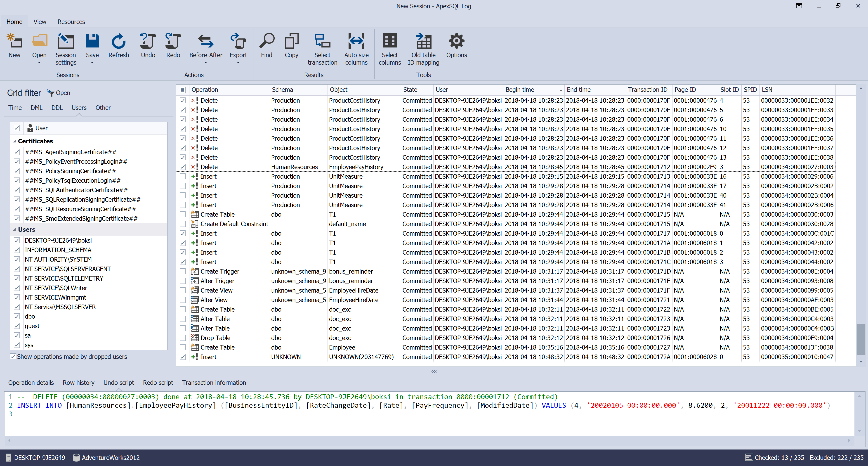Click the Create Default Constraint row icon
868x466 pixels.
coord(194,224)
